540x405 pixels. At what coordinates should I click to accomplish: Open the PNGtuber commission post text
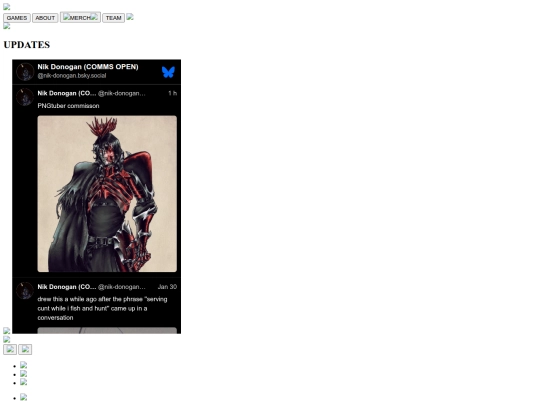(x=68, y=106)
